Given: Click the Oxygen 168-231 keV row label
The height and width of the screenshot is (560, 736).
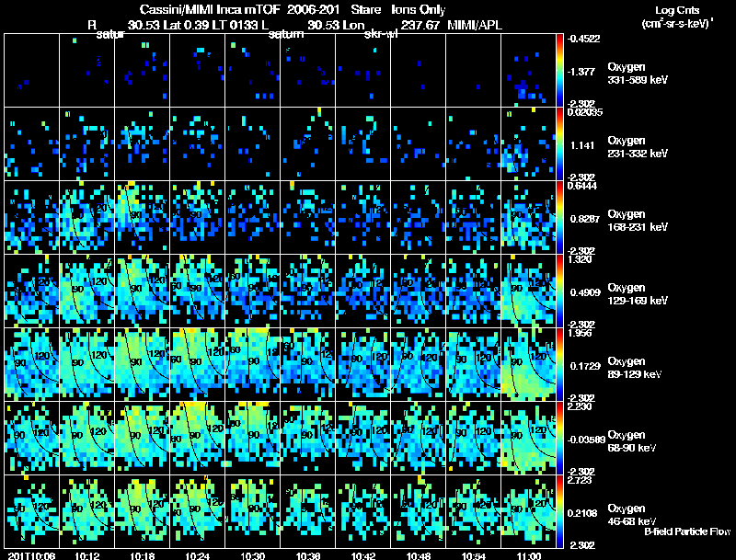Looking at the screenshot, I should [638, 221].
